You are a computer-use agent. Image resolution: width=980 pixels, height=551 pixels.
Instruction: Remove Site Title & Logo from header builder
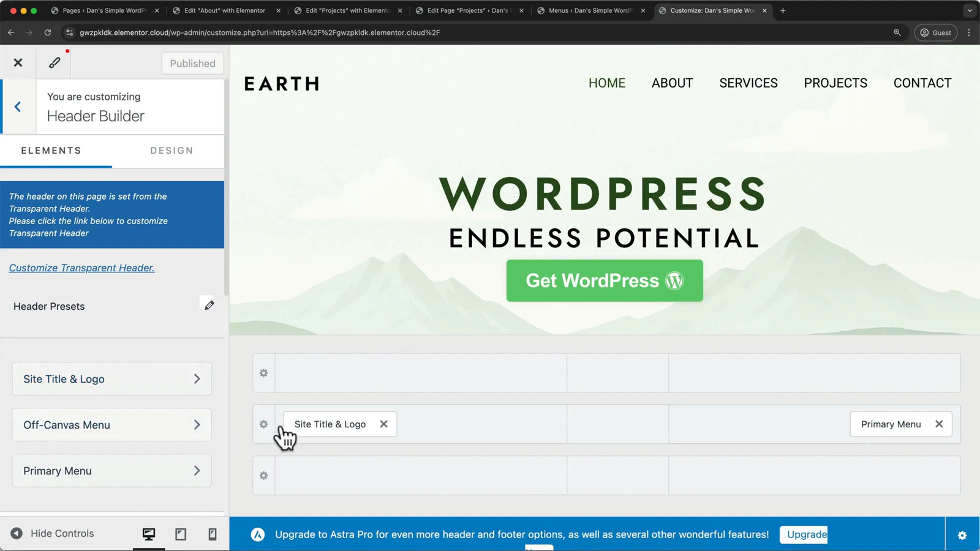coord(383,424)
